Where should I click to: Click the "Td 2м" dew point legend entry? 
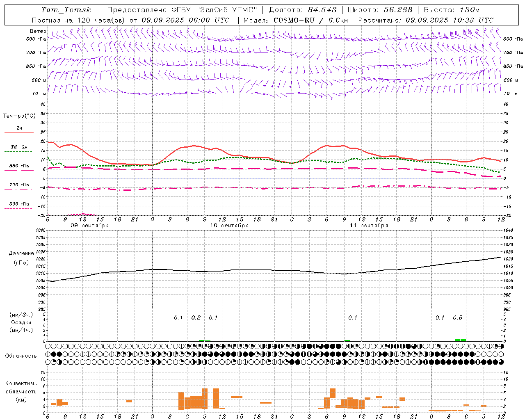tap(19, 147)
